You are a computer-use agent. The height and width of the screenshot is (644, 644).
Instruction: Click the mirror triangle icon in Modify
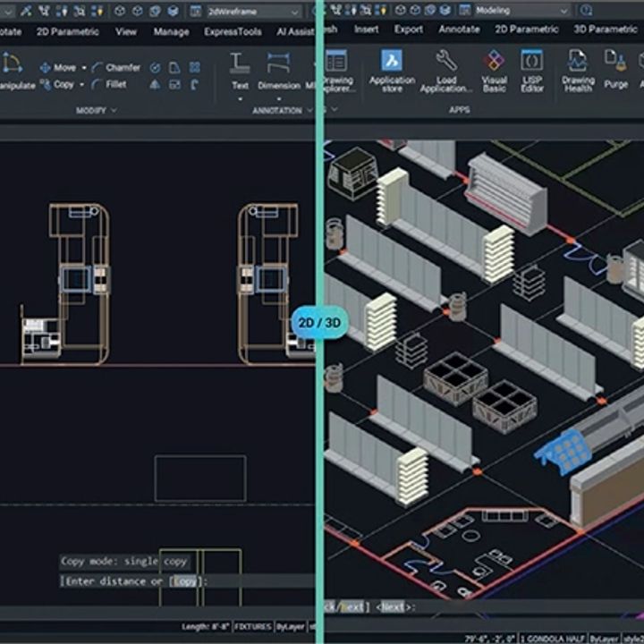coord(155,85)
